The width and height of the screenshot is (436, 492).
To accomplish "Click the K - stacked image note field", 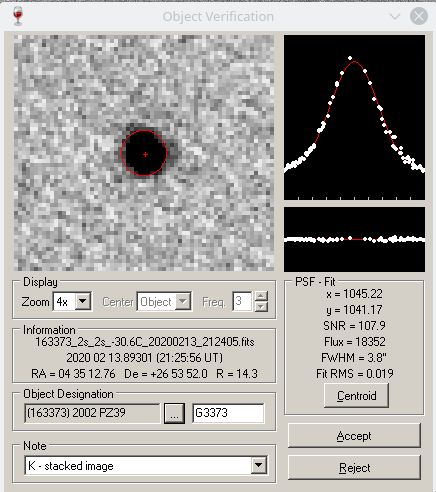I will click(x=138, y=465).
